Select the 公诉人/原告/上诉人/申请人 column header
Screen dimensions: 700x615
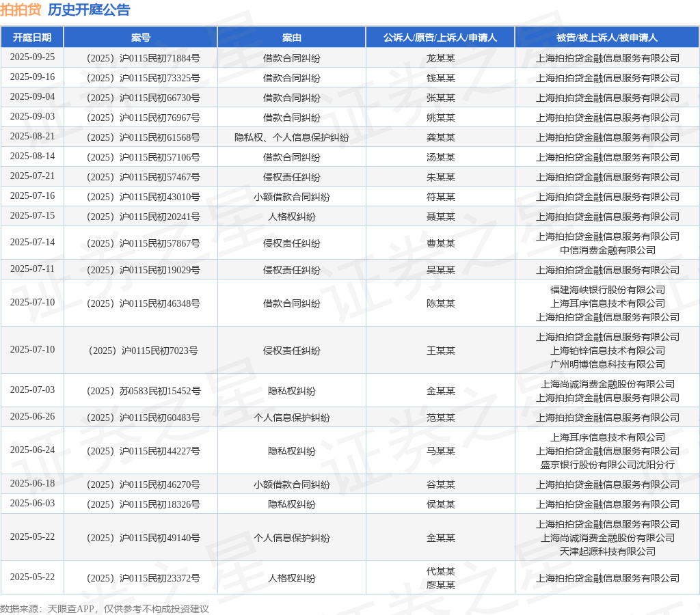(440, 38)
